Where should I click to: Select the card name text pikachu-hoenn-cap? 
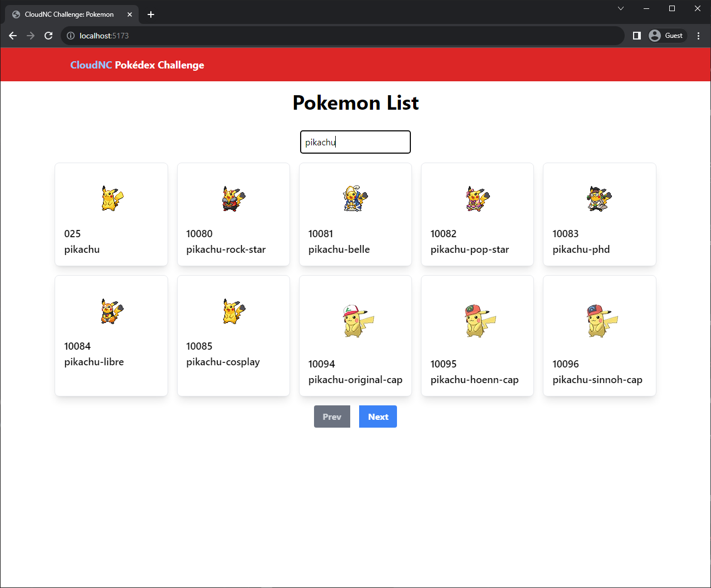(474, 380)
